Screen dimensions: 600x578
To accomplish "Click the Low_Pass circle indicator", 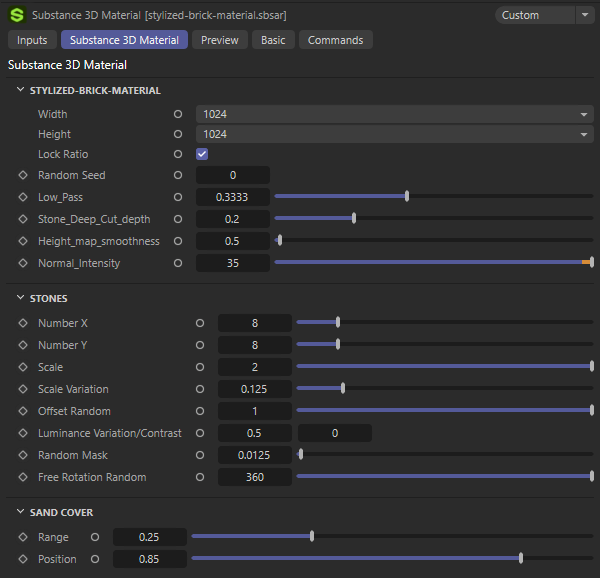I will pos(178,197).
